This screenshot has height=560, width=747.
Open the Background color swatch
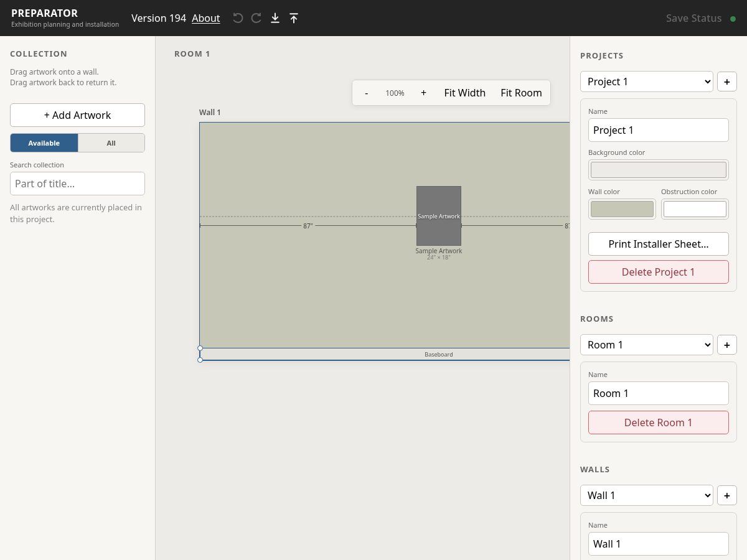point(659,170)
